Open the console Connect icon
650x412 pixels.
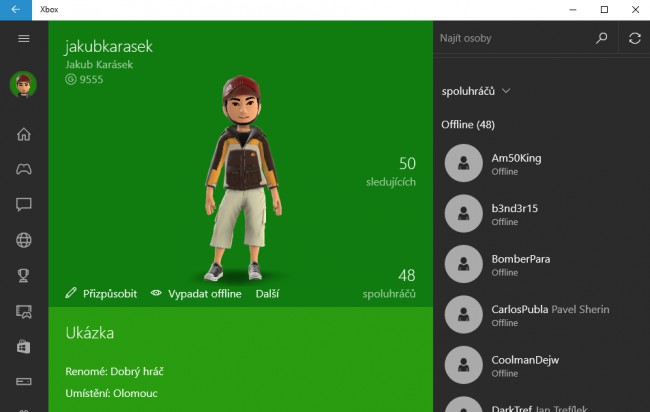[24, 381]
